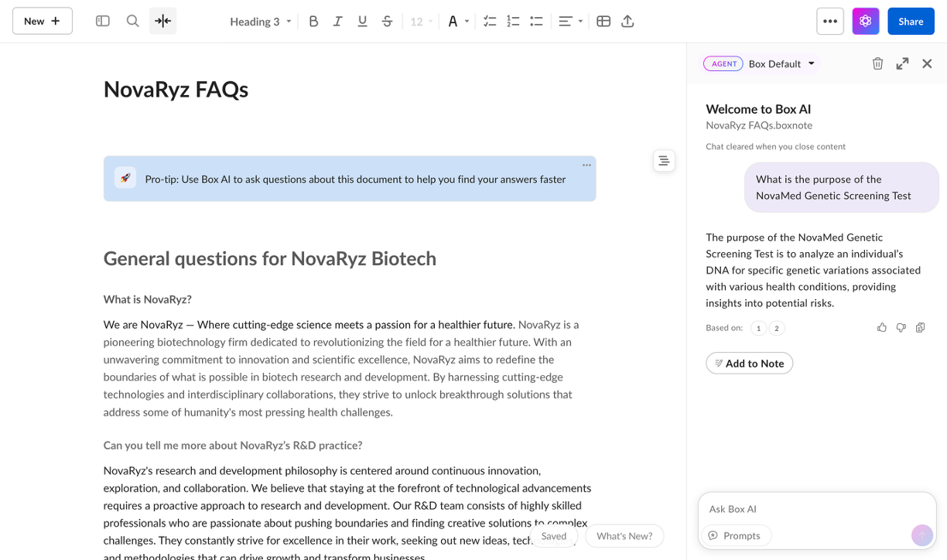
Task: Give thumbs down to the AI answer
Action: (x=901, y=327)
